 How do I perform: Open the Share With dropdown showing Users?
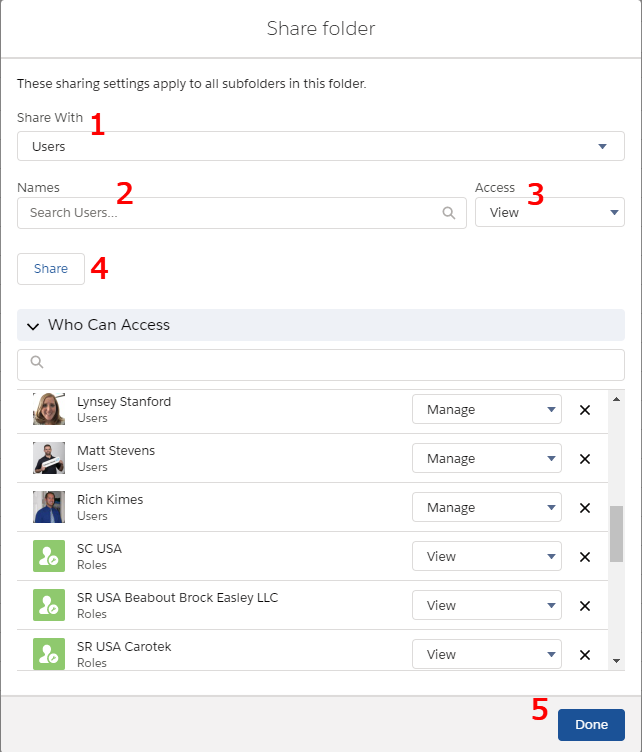pos(321,146)
